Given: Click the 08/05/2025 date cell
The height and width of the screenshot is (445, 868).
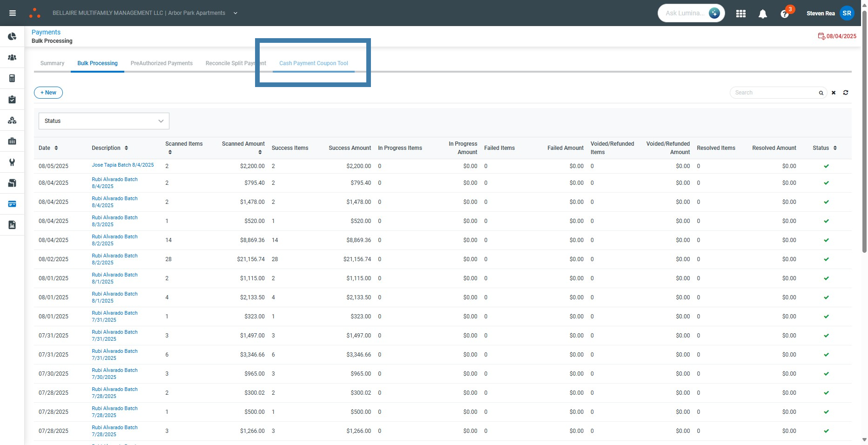Looking at the screenshot, I should 54,166.
